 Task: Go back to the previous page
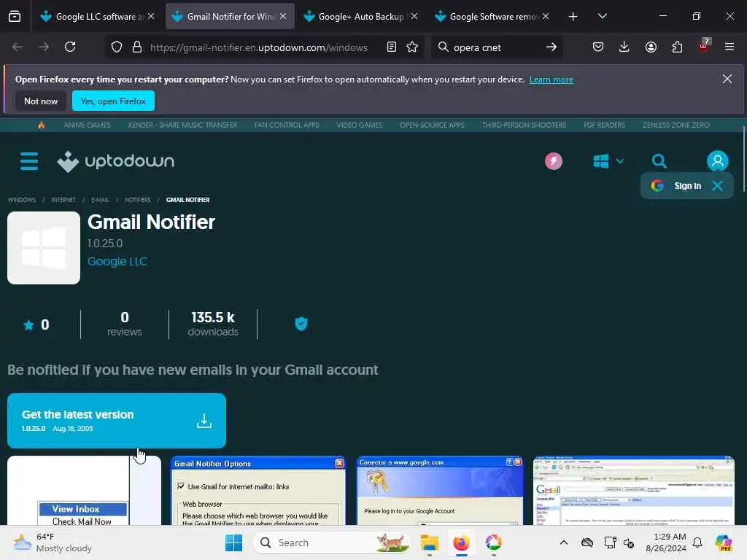click(18, 47)
